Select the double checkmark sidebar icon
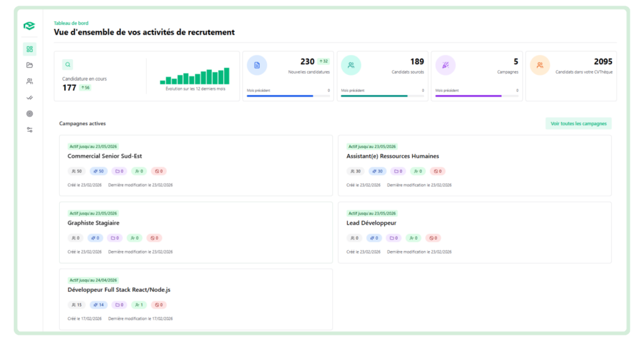Screen dimensions: 644x341 point(30,98)
